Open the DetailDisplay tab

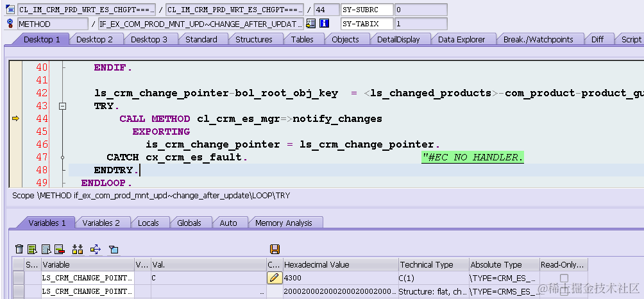pos(398,39)
